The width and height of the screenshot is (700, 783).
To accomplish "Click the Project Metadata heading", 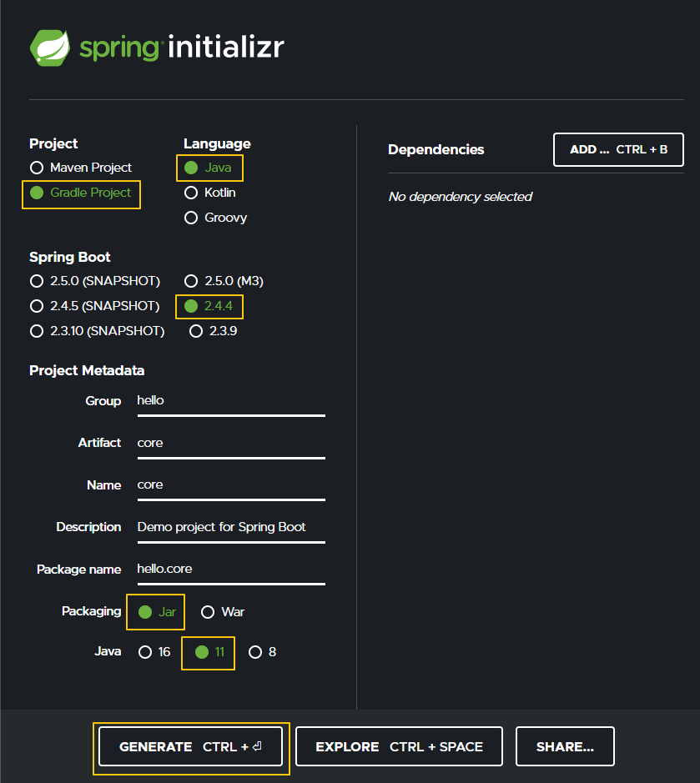I will click(x=87, y=370).
